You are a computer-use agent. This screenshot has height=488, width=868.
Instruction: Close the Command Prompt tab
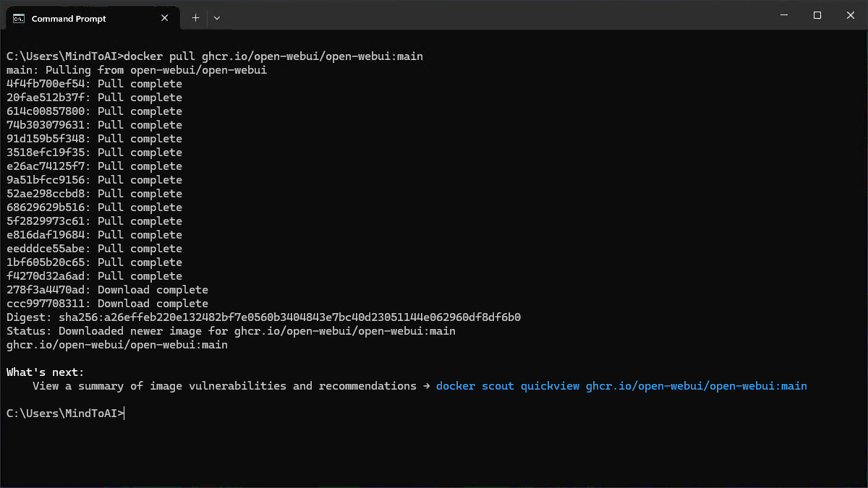pyautogui.click(x=164, y=19)
